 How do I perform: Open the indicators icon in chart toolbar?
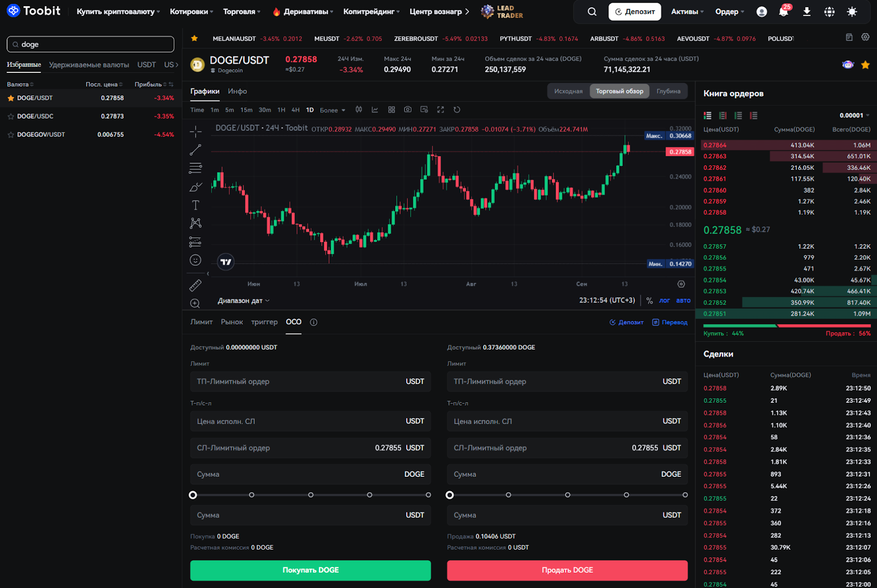(x=375, y=110)
